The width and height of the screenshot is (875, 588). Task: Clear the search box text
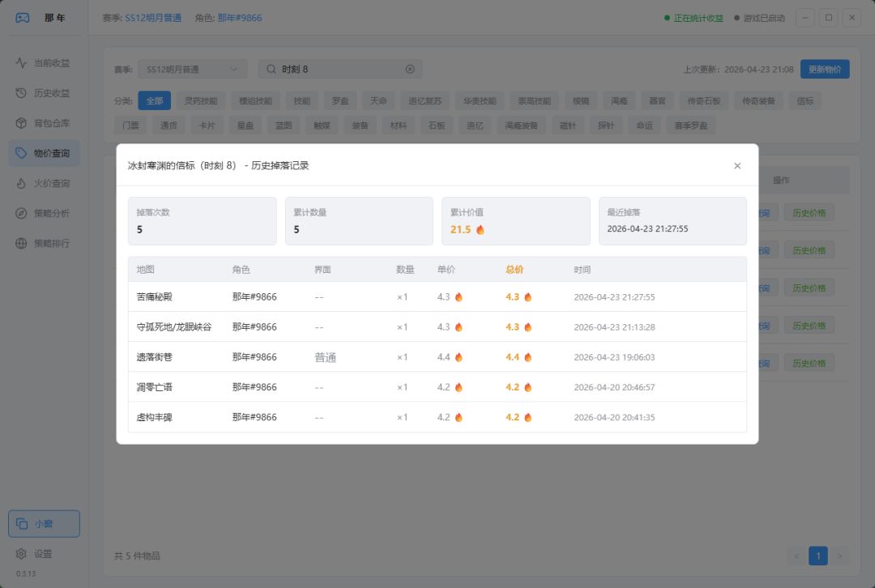(x=410, y=70)
